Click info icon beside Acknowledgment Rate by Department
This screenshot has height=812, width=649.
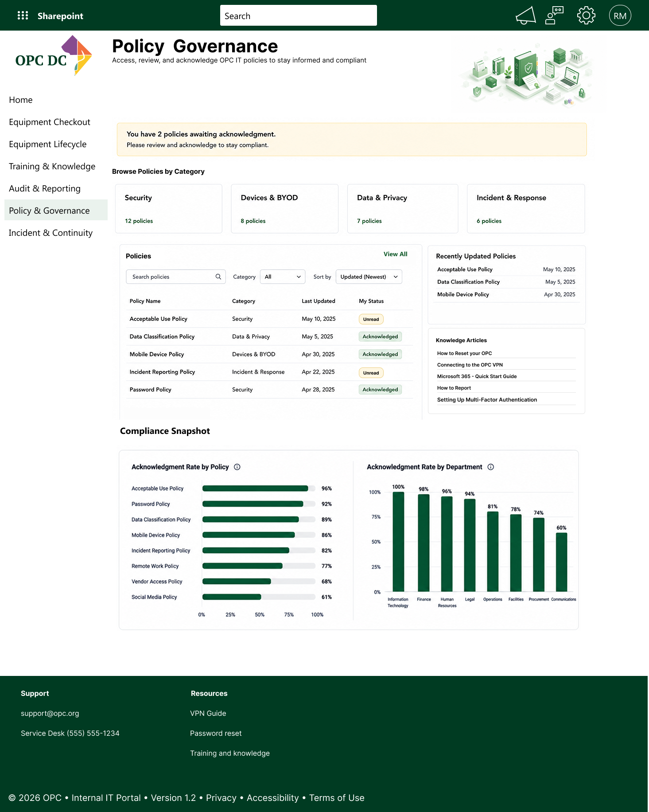[x=491, y=467]
